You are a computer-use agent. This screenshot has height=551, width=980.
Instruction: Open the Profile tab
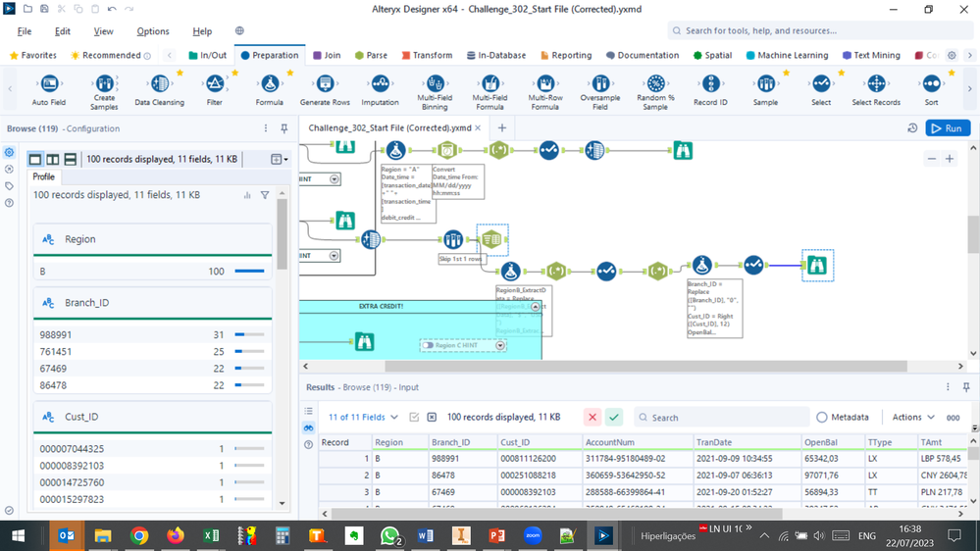44,176
